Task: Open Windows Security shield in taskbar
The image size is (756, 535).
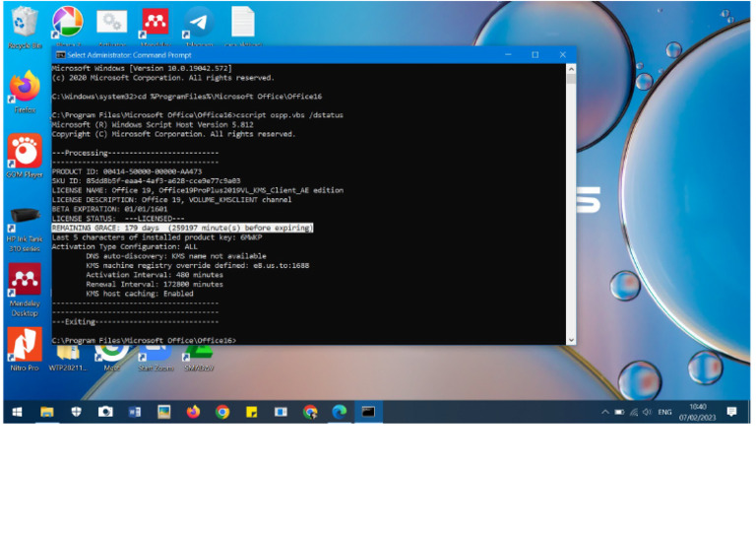Action: click(x=76, y=412)
